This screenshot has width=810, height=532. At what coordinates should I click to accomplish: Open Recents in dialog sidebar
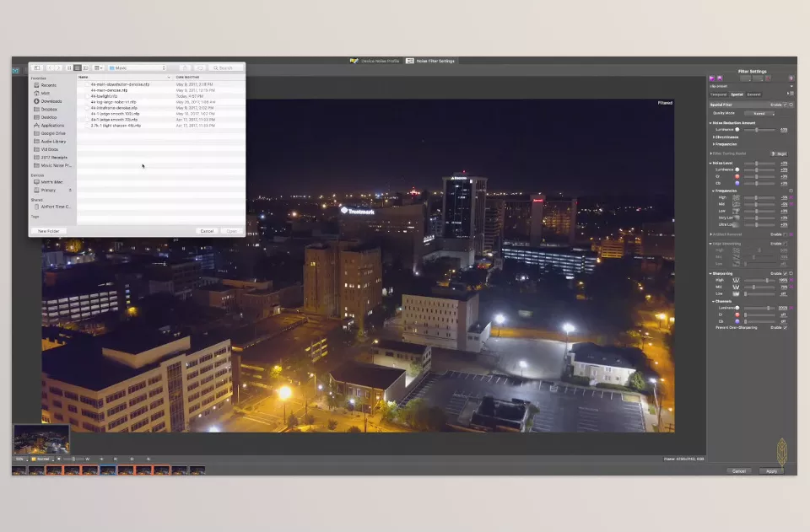pos(49,85)
